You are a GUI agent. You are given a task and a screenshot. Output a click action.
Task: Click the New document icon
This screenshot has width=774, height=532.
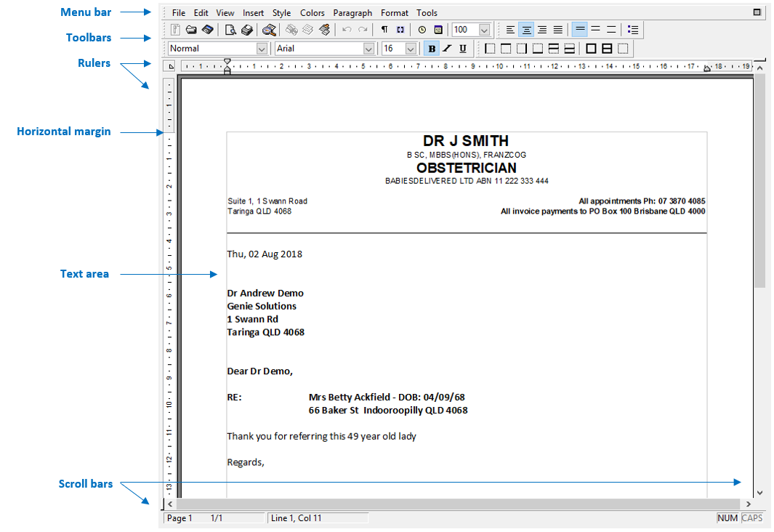tap(175, 30)
